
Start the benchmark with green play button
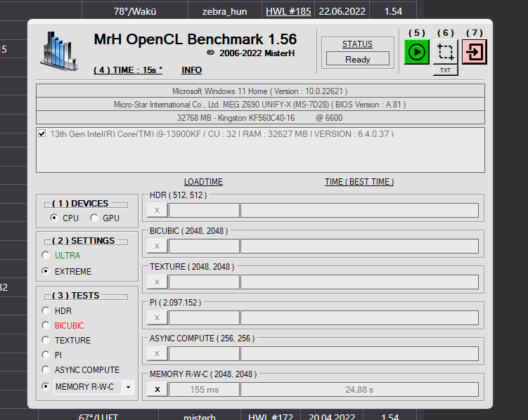coord(416,52)
